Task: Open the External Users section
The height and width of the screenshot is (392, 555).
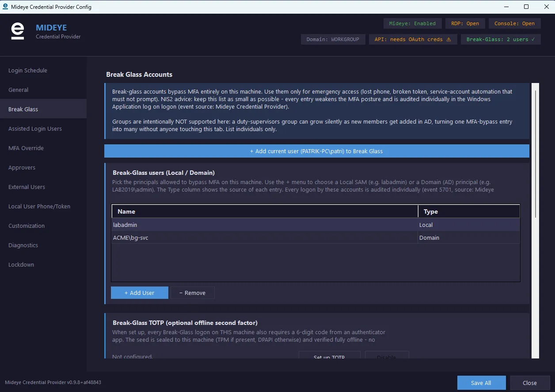Action: (43, 187)
